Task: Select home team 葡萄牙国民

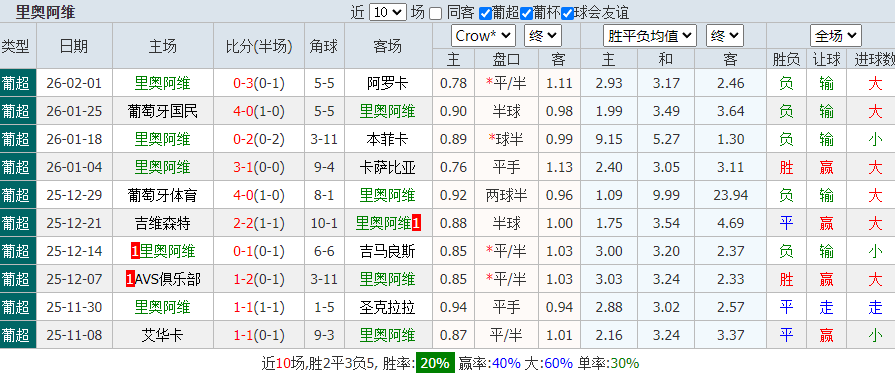Action: click(163, 111)
